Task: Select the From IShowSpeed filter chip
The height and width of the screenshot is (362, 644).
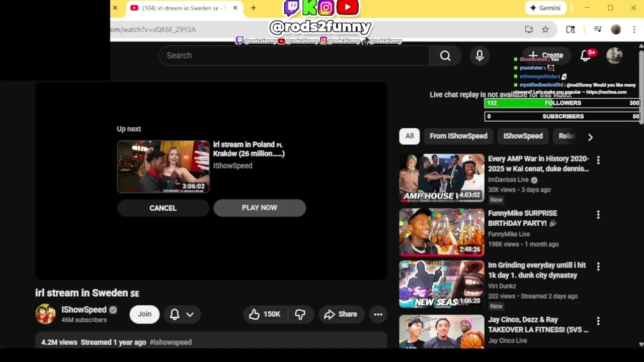Action: coord(458,136)
